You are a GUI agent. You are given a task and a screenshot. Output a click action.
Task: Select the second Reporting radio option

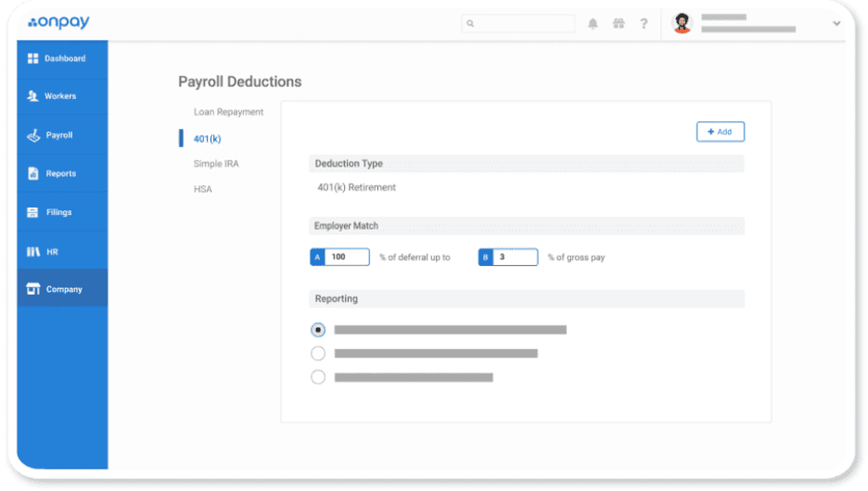(x=318, y=353)
